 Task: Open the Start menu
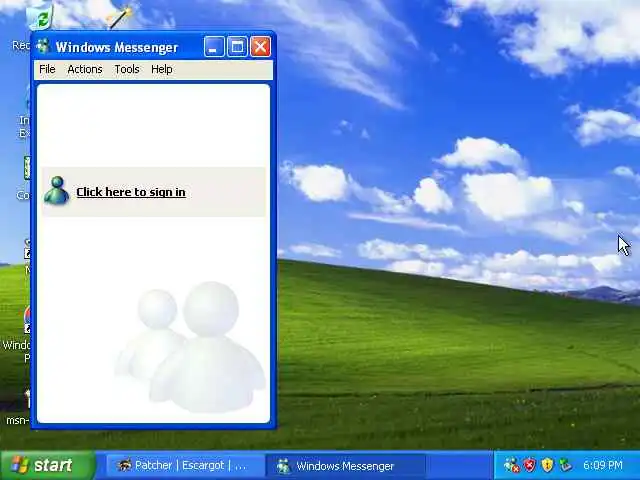(47, 465)
